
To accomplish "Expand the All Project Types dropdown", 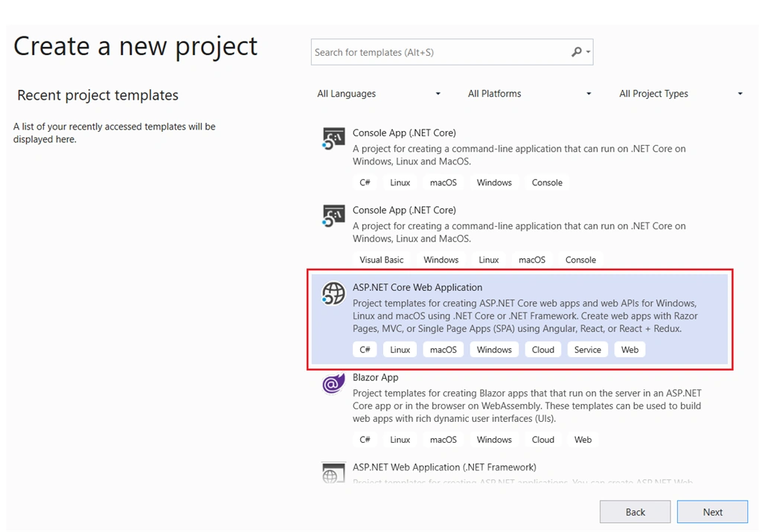I will tap(680, 93).
